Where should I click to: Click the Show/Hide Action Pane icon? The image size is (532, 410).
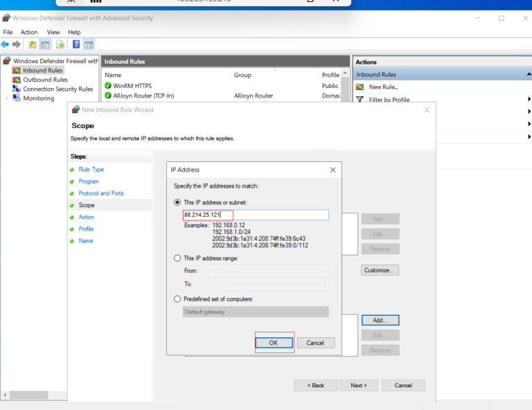tap(89, 44)
